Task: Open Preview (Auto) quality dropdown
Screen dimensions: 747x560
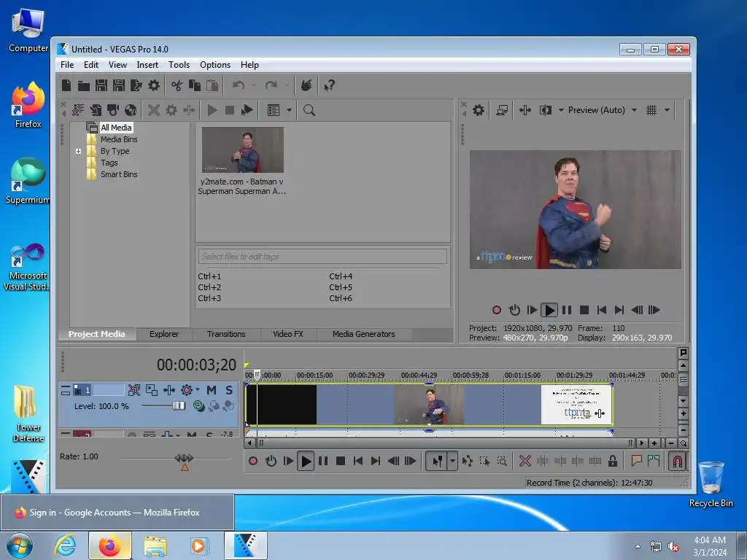Action: tap(634, 111)
